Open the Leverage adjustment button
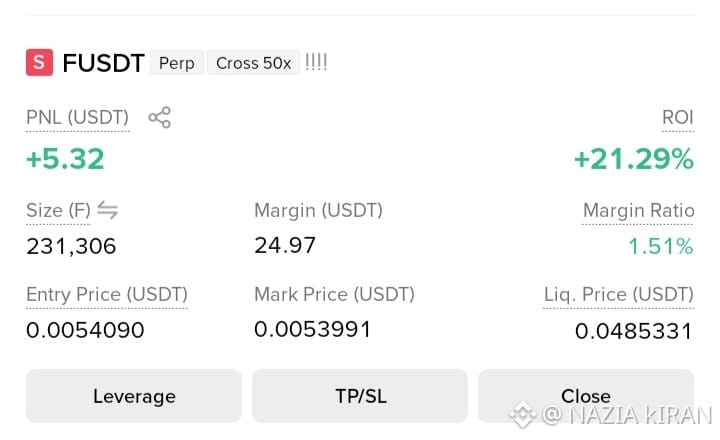 coord(134,396)
